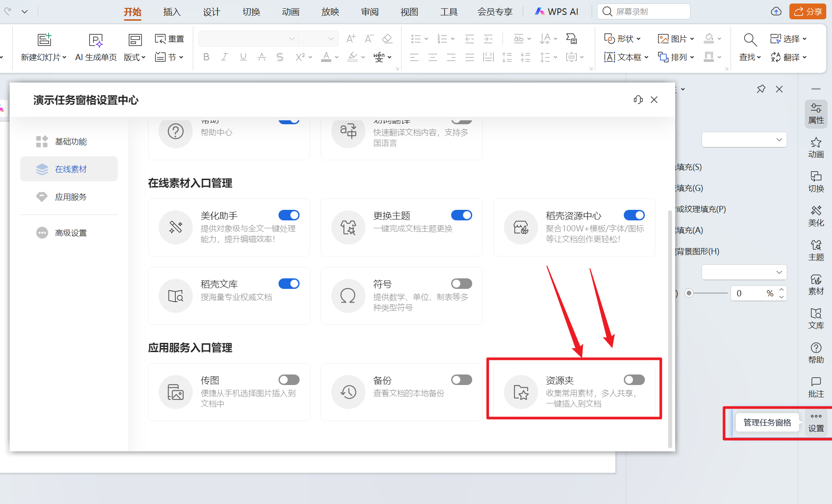Screen dimensions: 832x504
Task: Enable the 资源夹 toggle switch
Action: coord(634,380)
